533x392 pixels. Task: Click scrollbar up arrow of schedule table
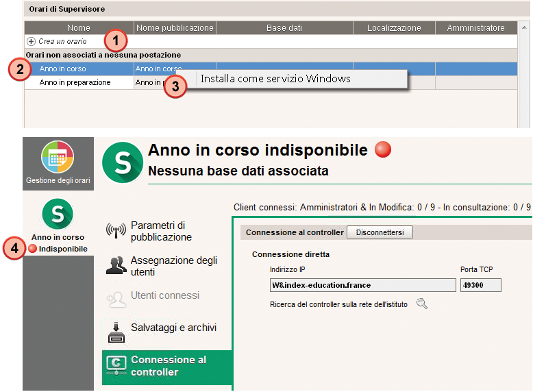pyautogui.click(x=524, y=27)
